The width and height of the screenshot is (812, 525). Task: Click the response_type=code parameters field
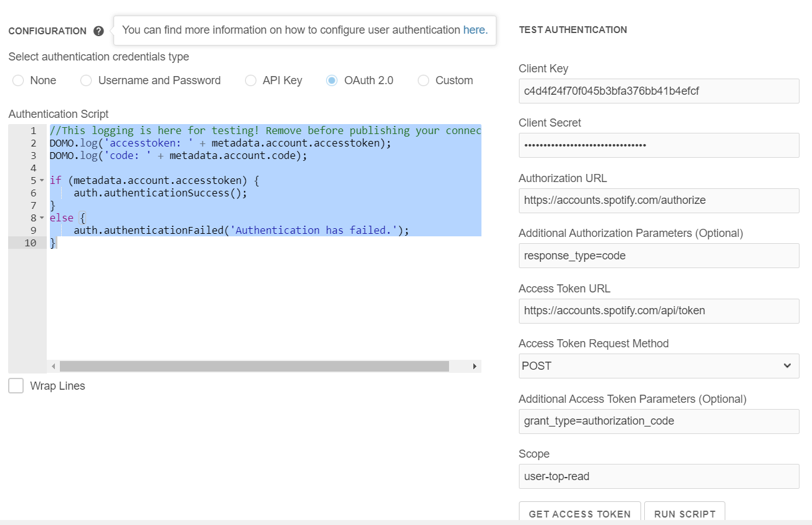pos(659,256)
